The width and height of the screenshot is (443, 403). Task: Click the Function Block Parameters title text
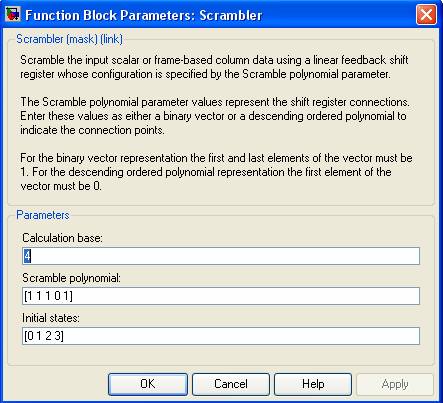click(x=144, y=15)
